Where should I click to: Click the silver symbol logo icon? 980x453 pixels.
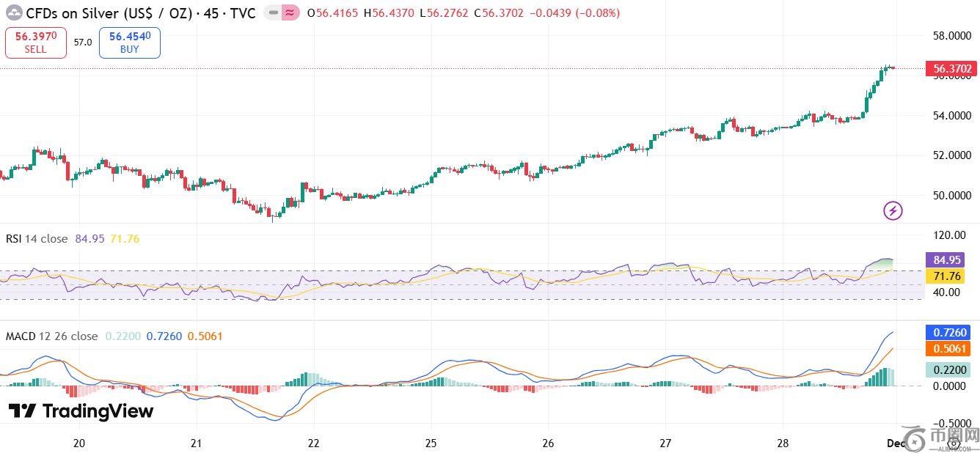pos(13,13)
